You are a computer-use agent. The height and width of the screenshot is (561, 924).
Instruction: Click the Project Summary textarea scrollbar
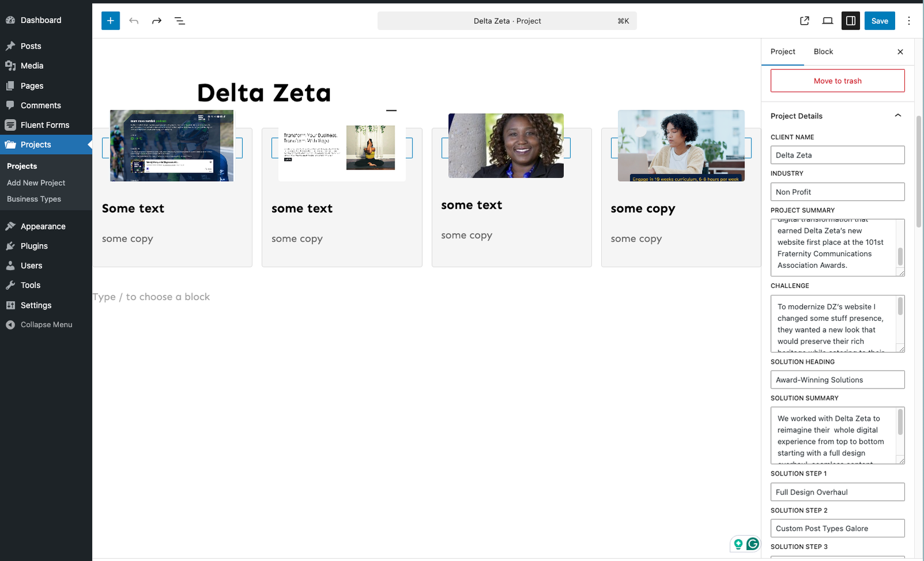900,256
